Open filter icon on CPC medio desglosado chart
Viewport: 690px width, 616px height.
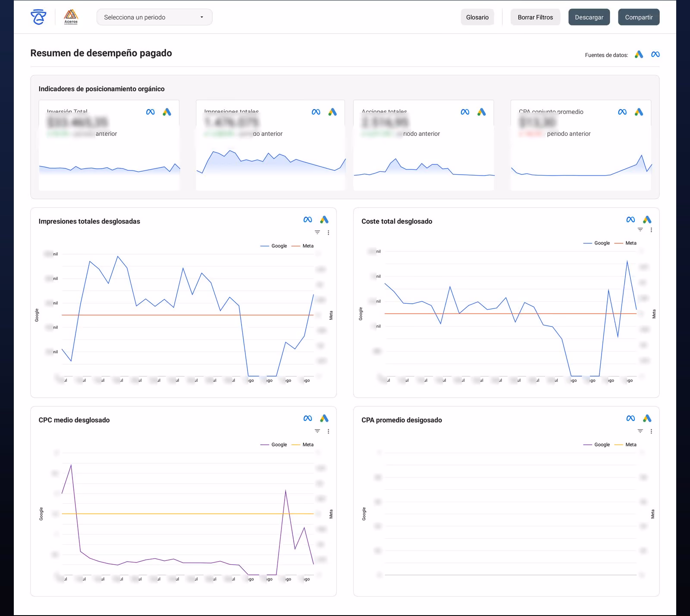(317, 431)
